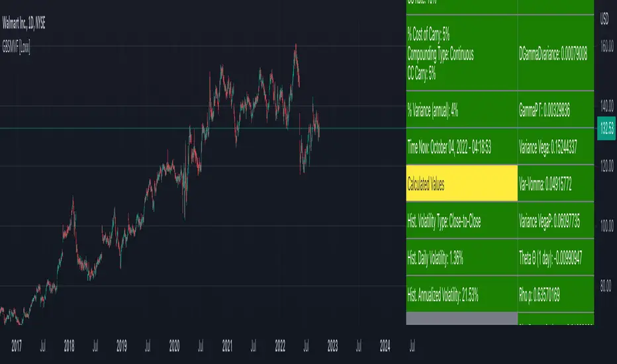Click the yellow Calculated Values header cell

[461, 184]
